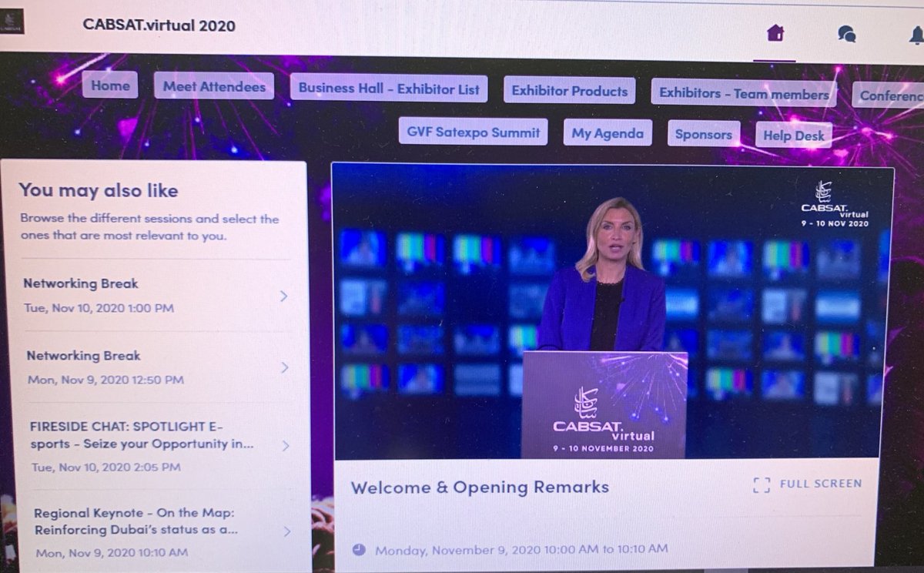Click 'Mon, Nov 9, 2020 12:50 PM' date text
The height and width of the screenshot is (573, 924).
[105, 380]
